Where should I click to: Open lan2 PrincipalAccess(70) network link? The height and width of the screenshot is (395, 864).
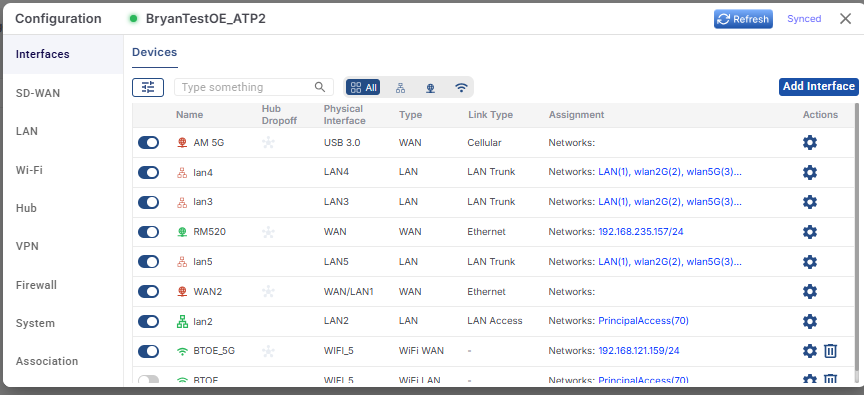(644, 321)
